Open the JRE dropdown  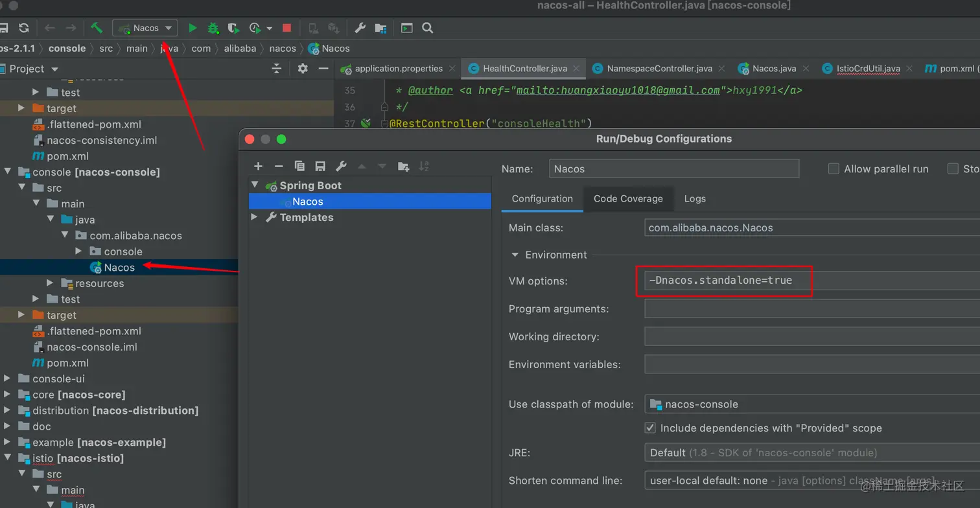click(x=812, y=452)
